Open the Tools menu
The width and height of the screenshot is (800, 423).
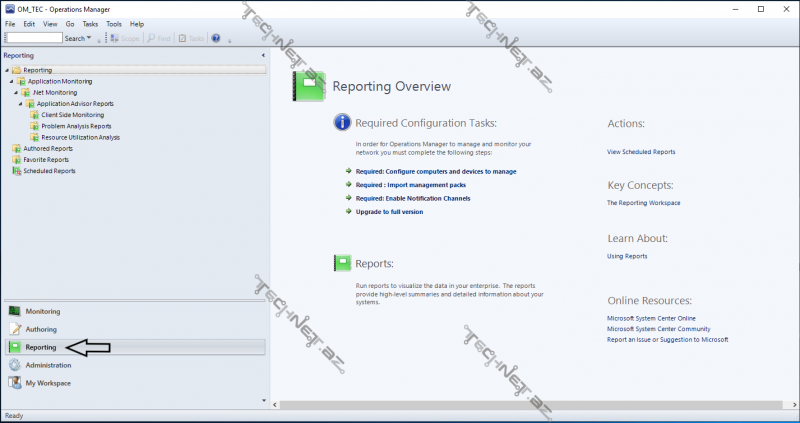point(114,23)
